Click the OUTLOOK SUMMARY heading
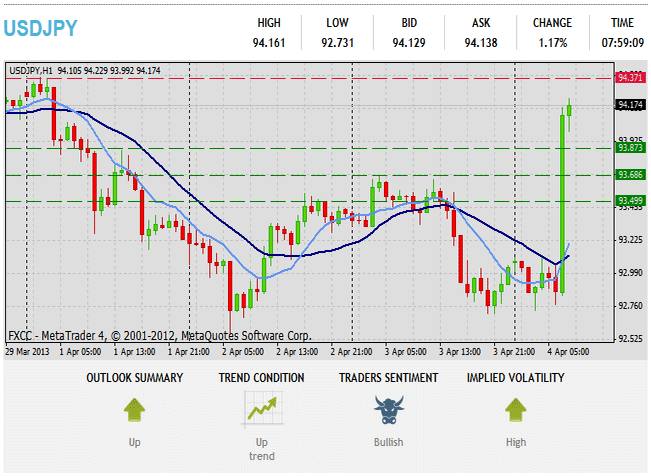 (x=135, y=378)
